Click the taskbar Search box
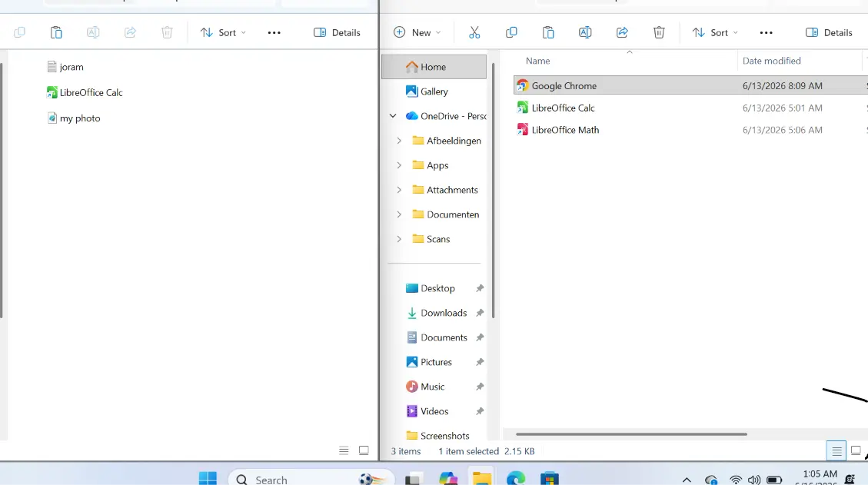Image resolution: width=868 pixels, height=485 pixels. 311,478
